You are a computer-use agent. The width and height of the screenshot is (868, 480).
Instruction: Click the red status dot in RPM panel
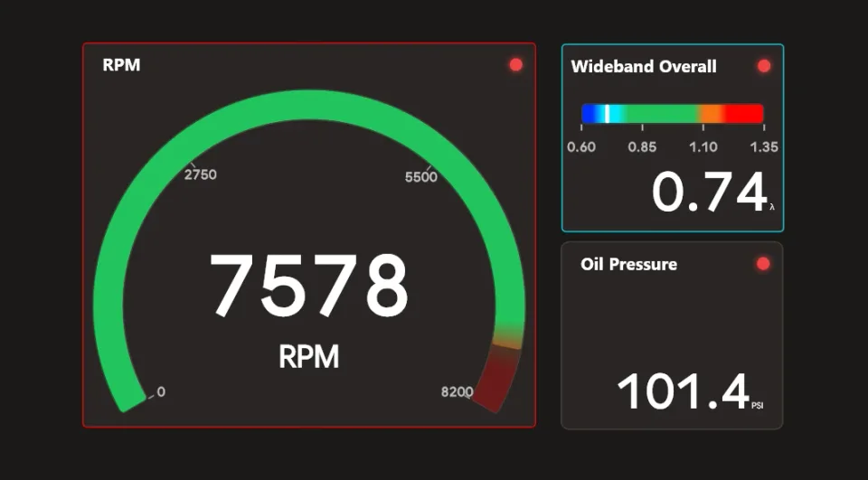(x=516, y=65)
